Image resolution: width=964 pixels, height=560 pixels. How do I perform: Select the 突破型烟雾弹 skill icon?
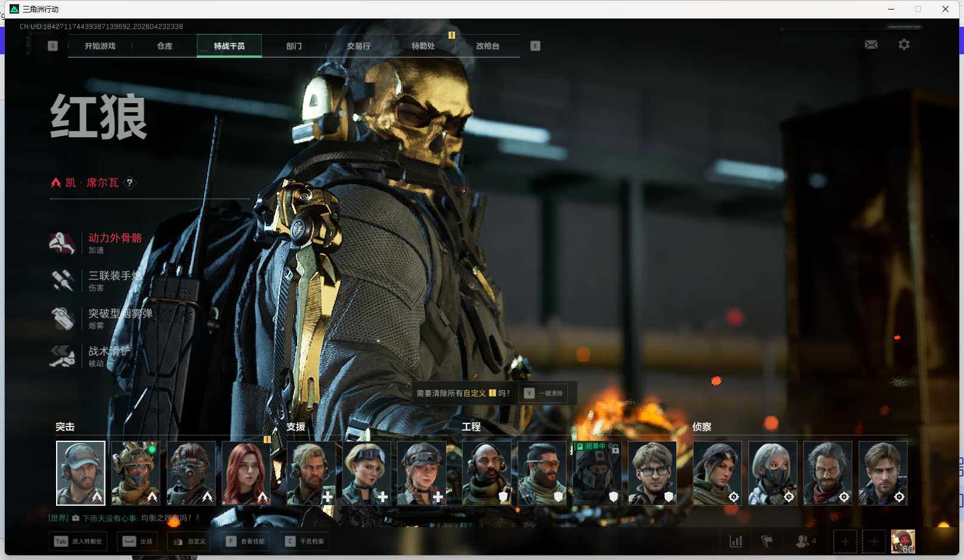tap(63, 318)
